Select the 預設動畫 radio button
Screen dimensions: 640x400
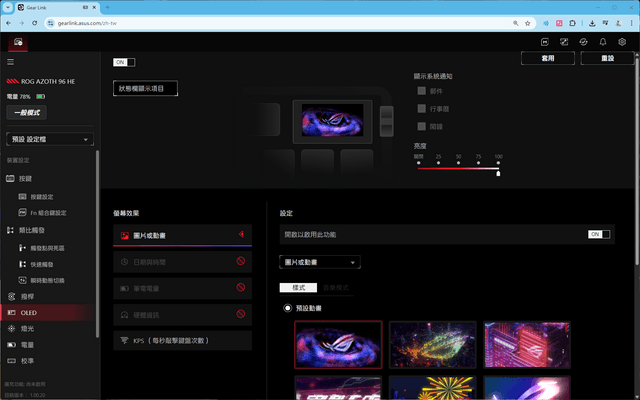click(x=288, y=308)
